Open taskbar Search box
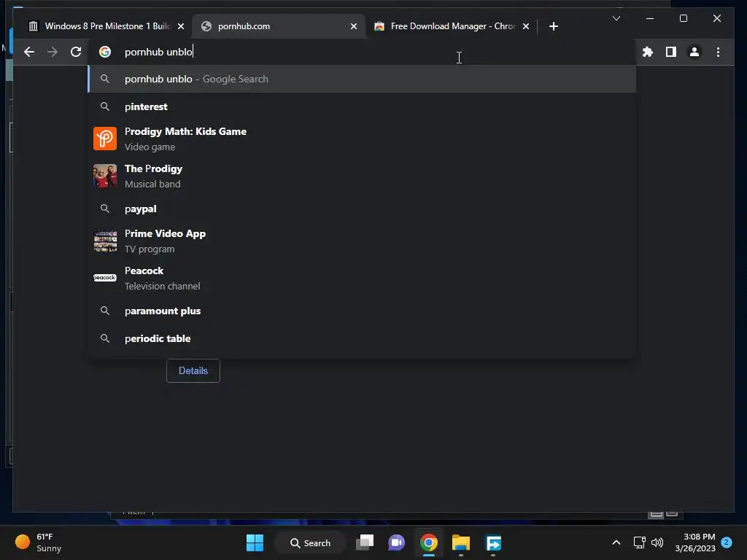Screen dimensions: 747x560 click(310, 542)
